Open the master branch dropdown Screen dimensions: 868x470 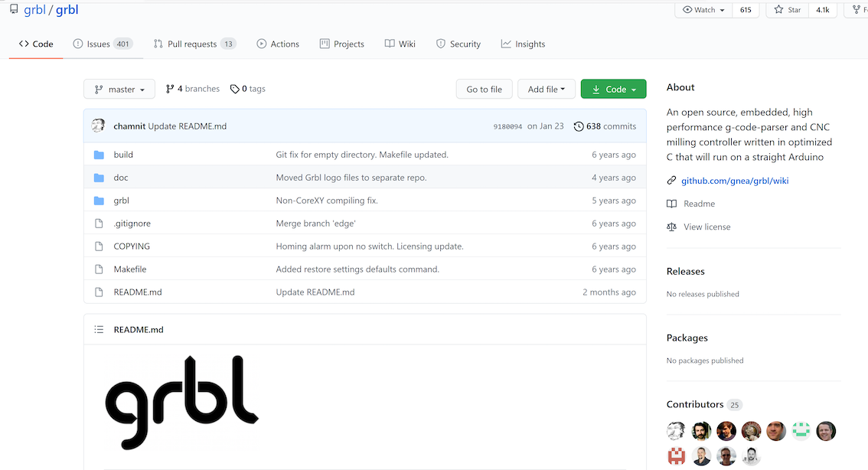pyautogui.click(x=119, y=89)
